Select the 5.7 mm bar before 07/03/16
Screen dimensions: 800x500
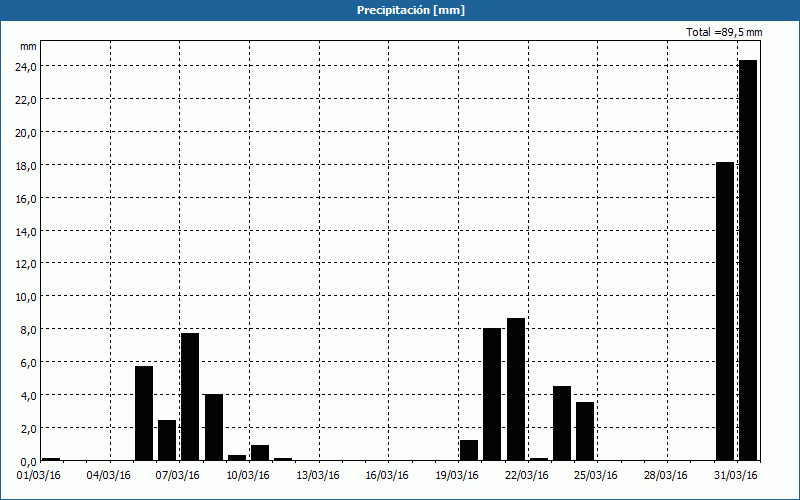click(144, 413)
